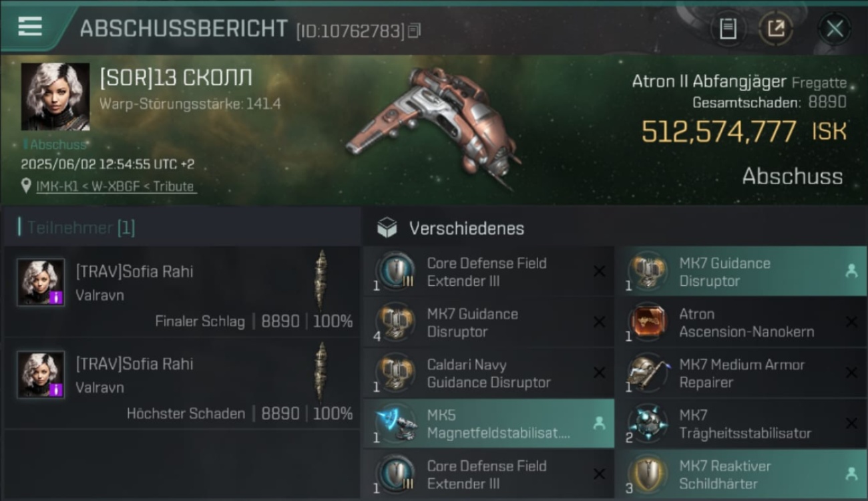Image resolution: width=868 pixels, height=501 pixels.
Task: Click the victim pilot portrait
Action: [x=55, y=97]
